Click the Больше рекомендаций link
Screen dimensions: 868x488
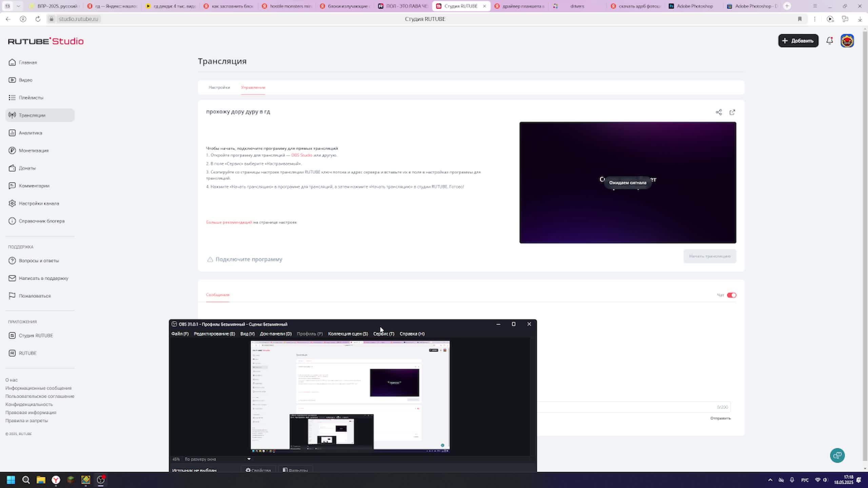(229, 222)
